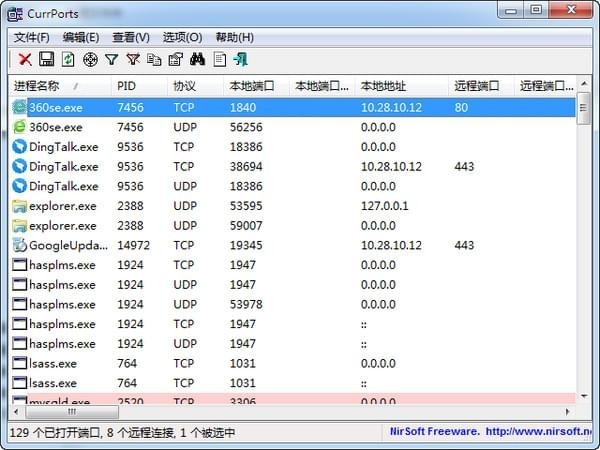This screenshot has width=600, height=450.
Task: Click the plain funnel filter icon
Action: [111, 59]
